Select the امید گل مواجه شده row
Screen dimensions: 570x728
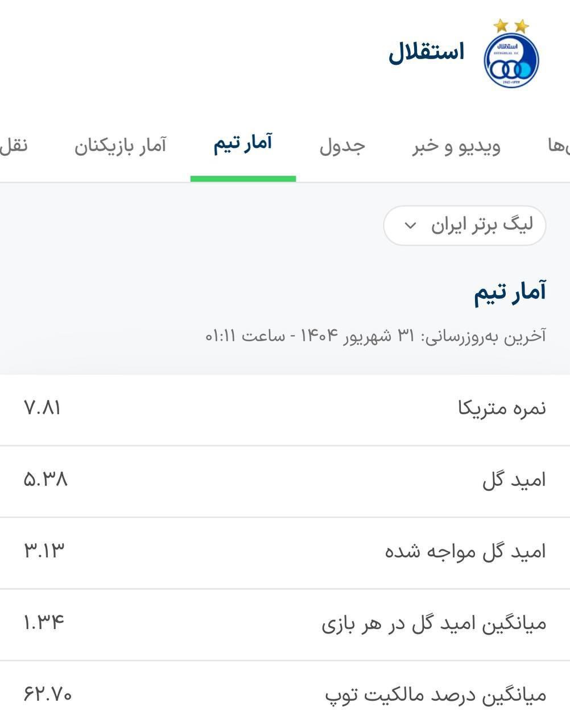(285, 553)
